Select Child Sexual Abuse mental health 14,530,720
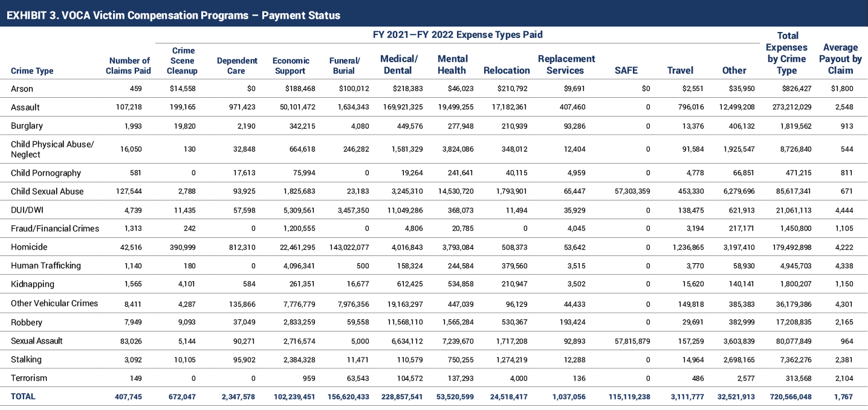Image resolution: width=868 pixels, height=410 pixels. click(455, 192)
